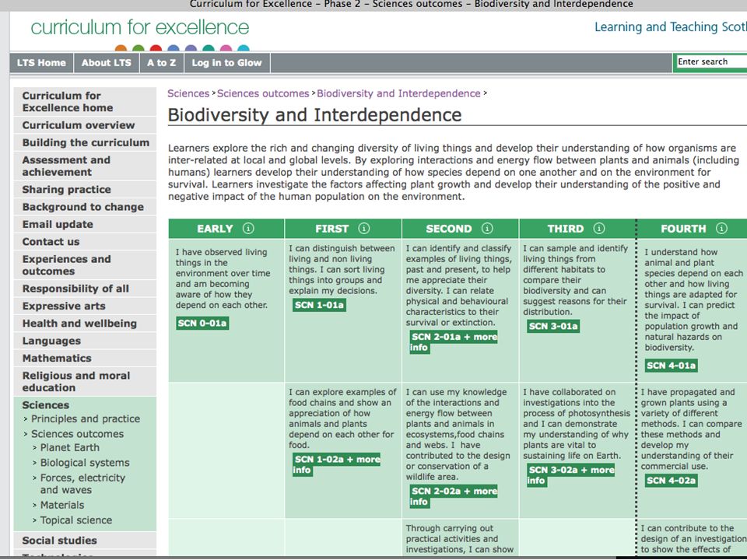
Task: Open the Contact us page
Action: pos(85,241)
